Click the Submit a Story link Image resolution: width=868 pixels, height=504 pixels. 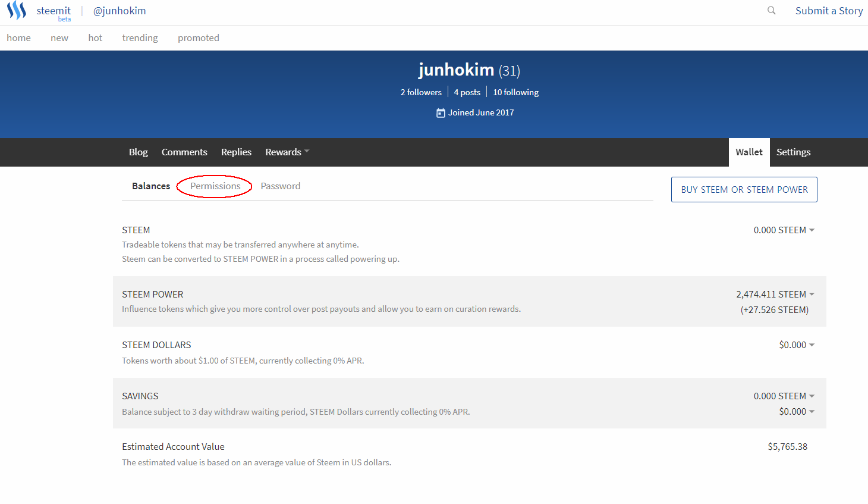[829, 11]
